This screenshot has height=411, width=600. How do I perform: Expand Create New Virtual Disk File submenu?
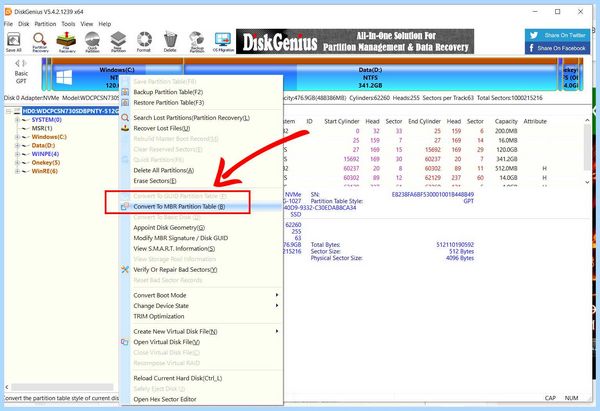(x=277, y=331)
